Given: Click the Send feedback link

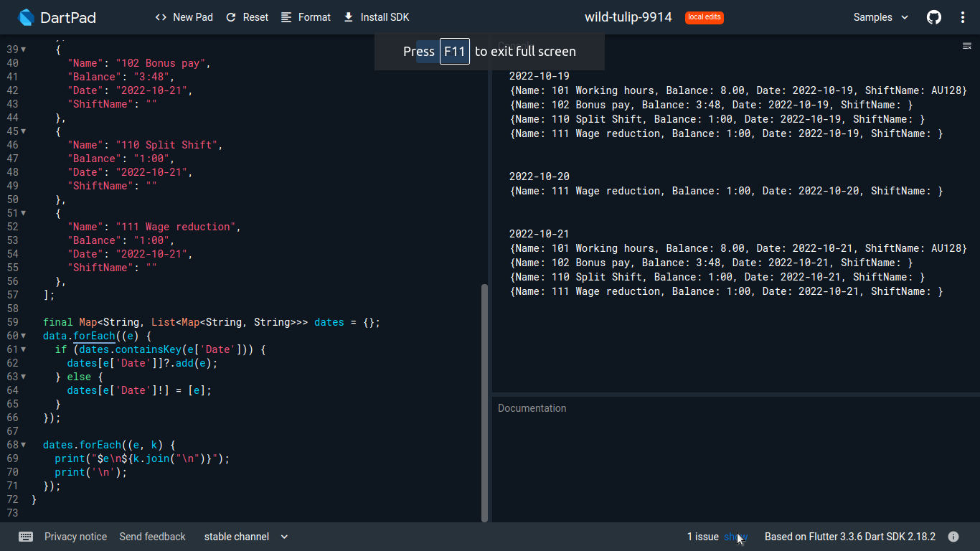Looking at the screenshot, I should [152, 537].
